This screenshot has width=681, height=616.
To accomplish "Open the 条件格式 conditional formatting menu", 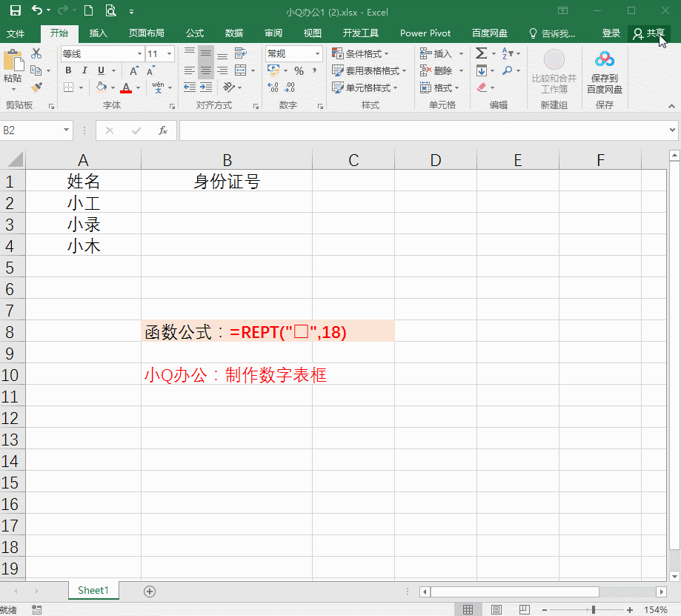I will (x=360, y=54).
